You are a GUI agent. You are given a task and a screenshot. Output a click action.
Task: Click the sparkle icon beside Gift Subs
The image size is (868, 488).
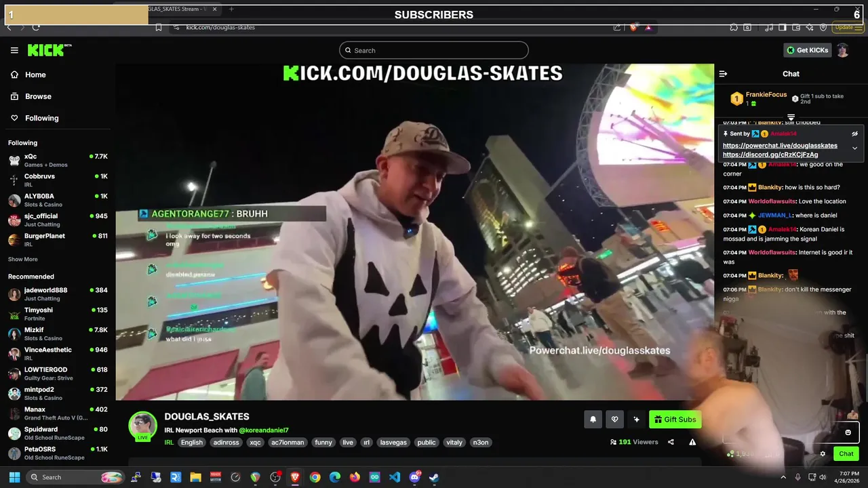pos(636,420)
